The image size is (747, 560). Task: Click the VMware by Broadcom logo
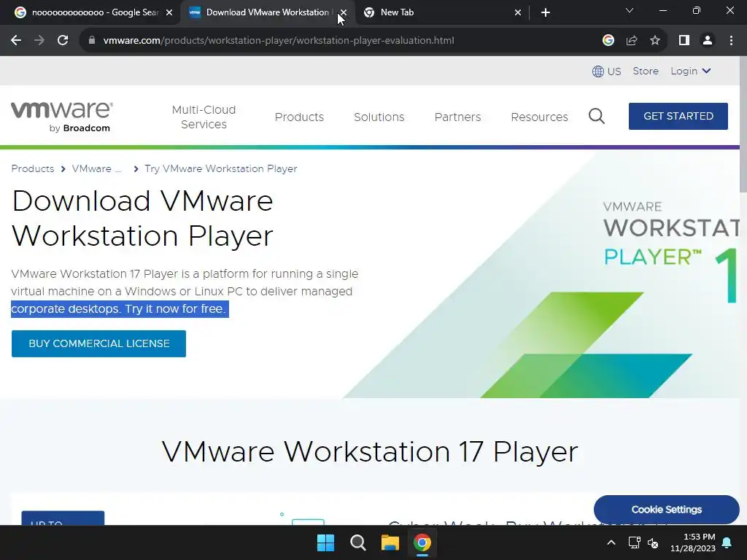[x=62, y=116]
